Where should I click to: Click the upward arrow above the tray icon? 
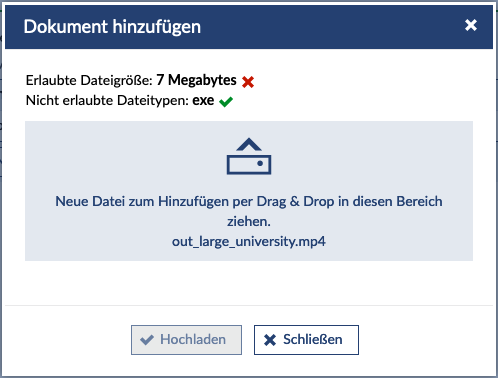coord(249,144)
